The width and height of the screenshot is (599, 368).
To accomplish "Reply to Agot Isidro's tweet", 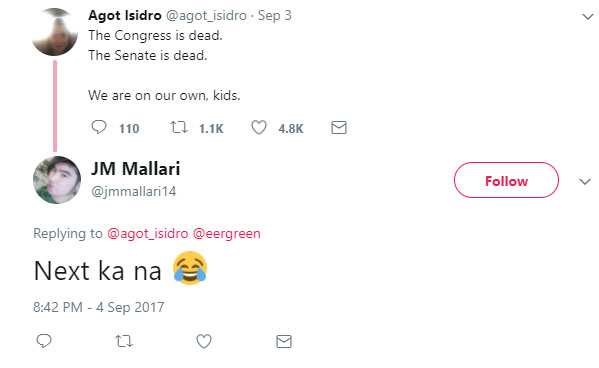I will (99, 127).
